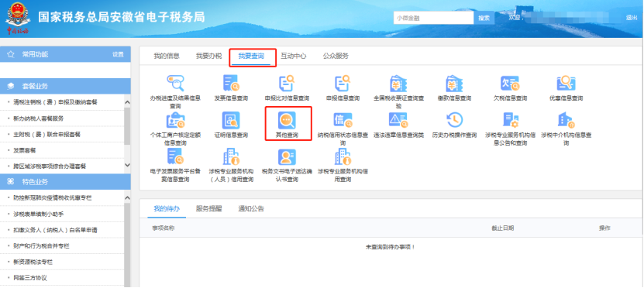Open 全国税收票证查询查验 icon
The height and width of the screenshot is (288, 644).
coord(398,84)
